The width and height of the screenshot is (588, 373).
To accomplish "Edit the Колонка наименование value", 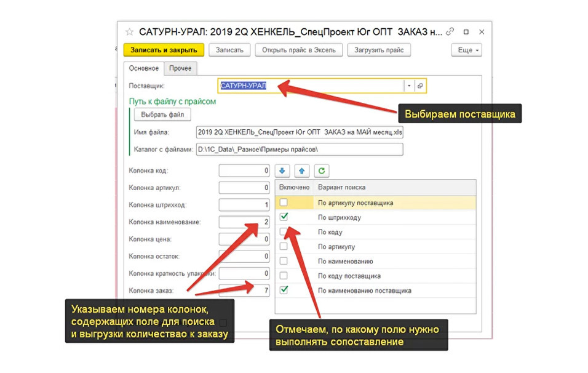I will pyautogui.click(x=244, y=222).
